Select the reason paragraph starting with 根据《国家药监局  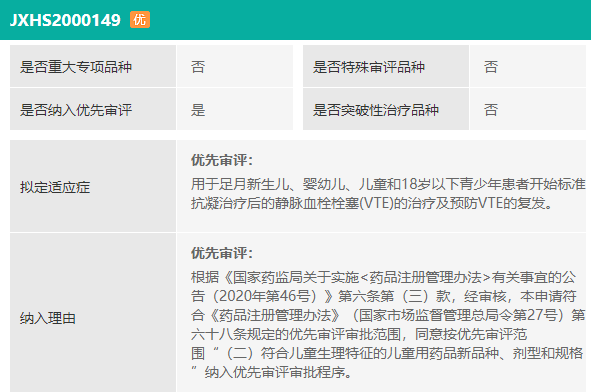tap(388, 325)
